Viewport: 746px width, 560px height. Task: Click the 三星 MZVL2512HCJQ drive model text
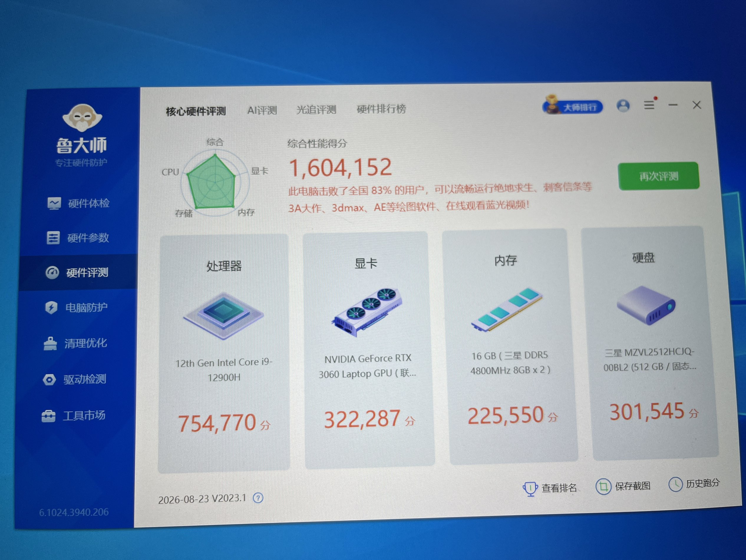pos(650,360)
